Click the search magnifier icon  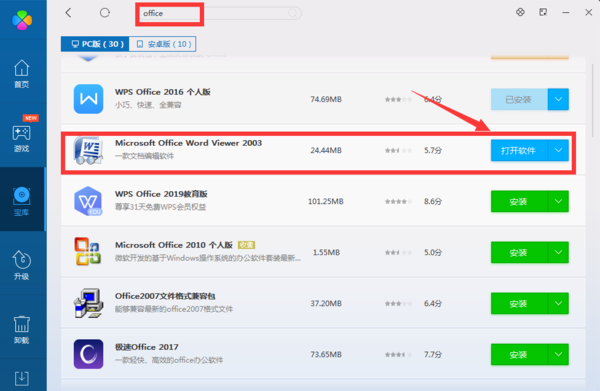click(292, 13)
